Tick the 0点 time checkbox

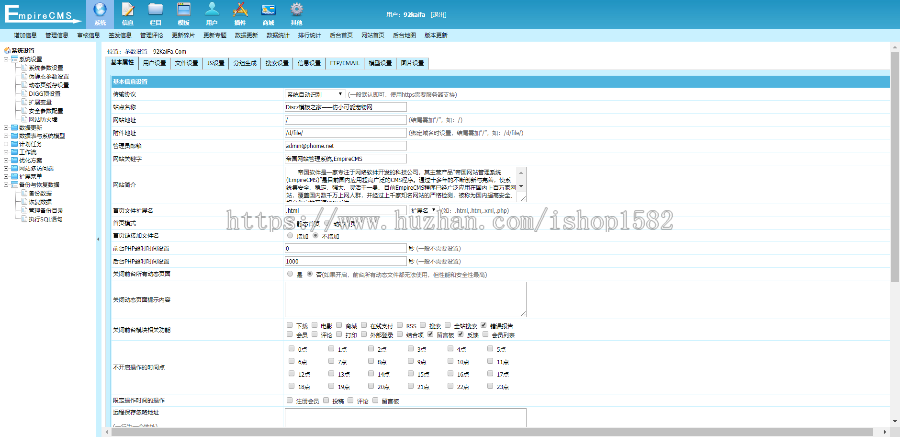coord(292,349)
